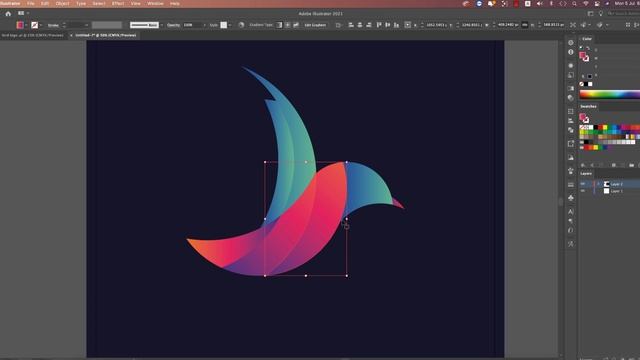The width and height of the screenshot is (640, 360).
Task: Click Vertical Align Top icon
Action: 379,25
